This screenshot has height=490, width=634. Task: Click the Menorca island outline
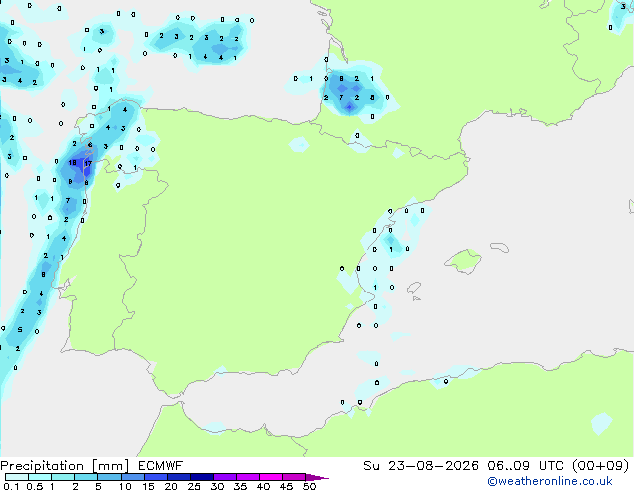point(499,247)
